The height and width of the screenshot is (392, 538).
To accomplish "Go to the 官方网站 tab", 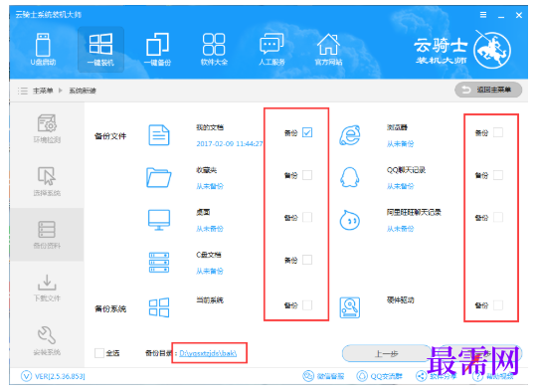I will tap(328, 49).
